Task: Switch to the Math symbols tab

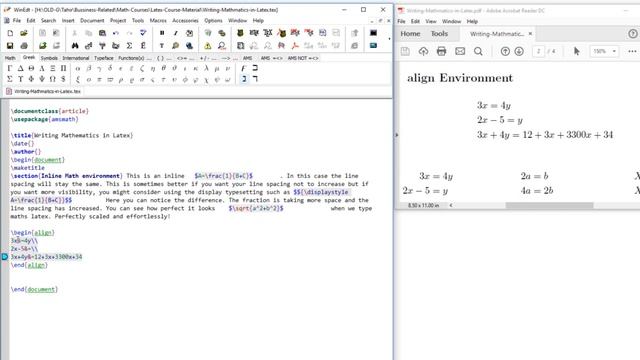Action: click(x=10, y=58)
